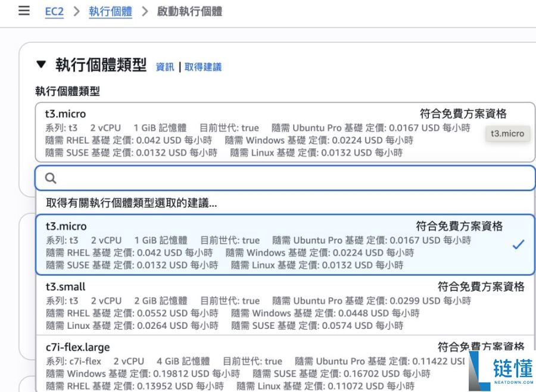Screen dimensions: 536x392
Task: Click the 0.0448 USD Windows price in t3.small
Action: point(363,313)
